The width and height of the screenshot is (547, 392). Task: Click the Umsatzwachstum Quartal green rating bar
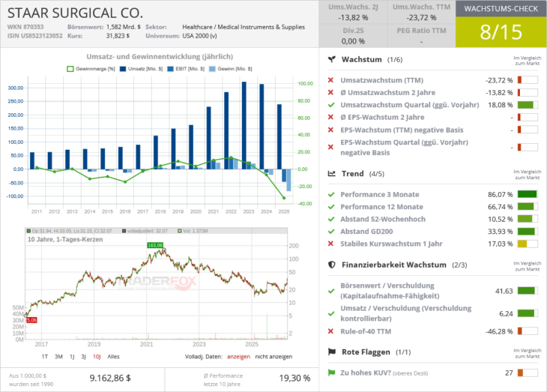point(528,105)
